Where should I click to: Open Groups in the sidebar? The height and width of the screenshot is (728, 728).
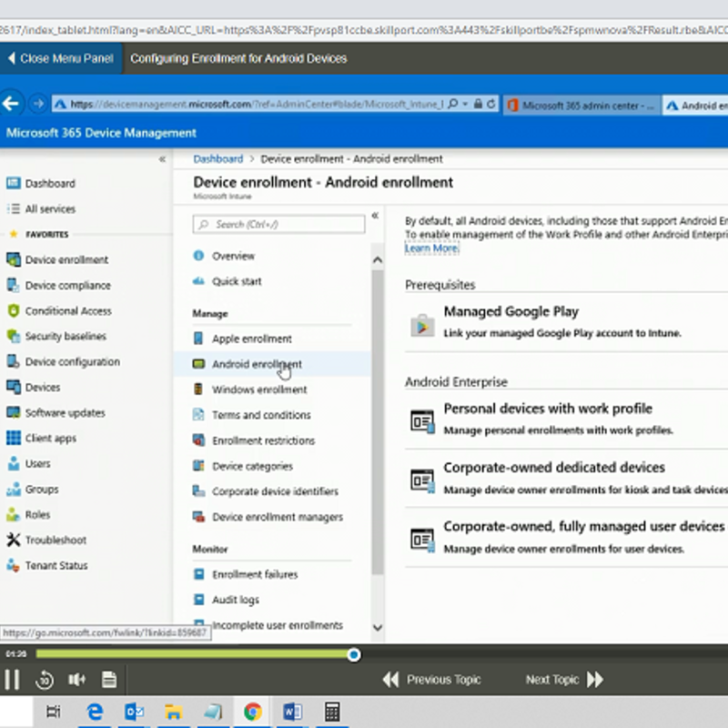pyautogui.click(x=33, y=489)
